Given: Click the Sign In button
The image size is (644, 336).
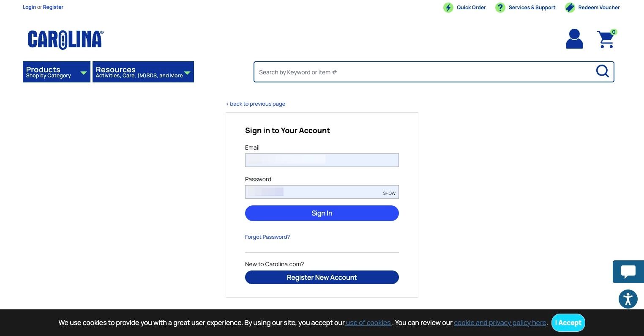Looking at the screenshot, I should [322, 213].
